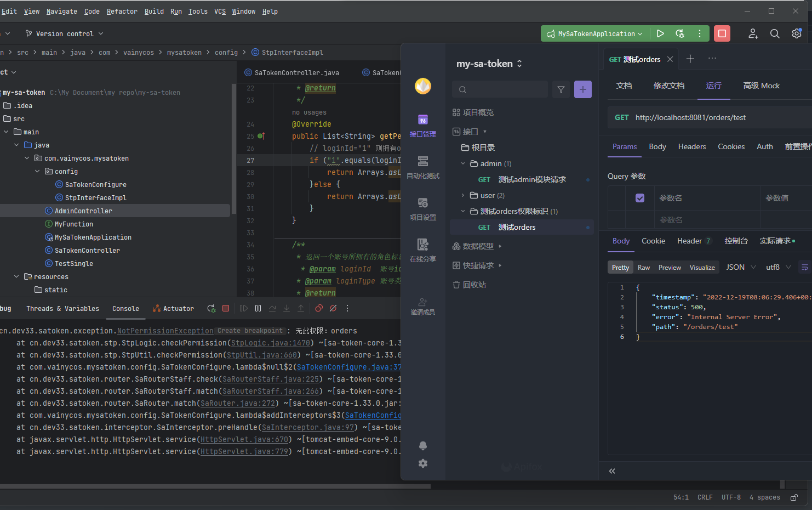Image resolution: width=812 pixels, height=510 pixels.
Task: Collapse response panel double-chevron icon
Action: click(x=612, y=471)
